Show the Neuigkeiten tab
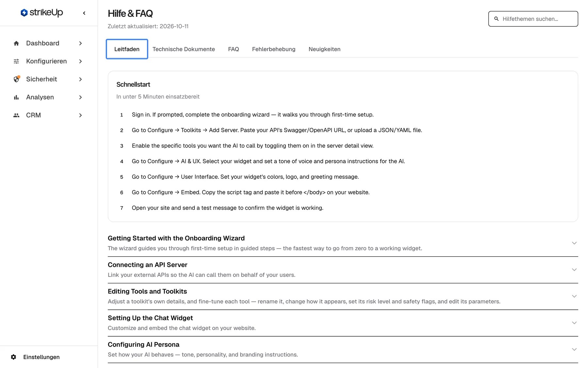Image resolution: width=588 pixels, height=368 pixels. pos(324,49)
